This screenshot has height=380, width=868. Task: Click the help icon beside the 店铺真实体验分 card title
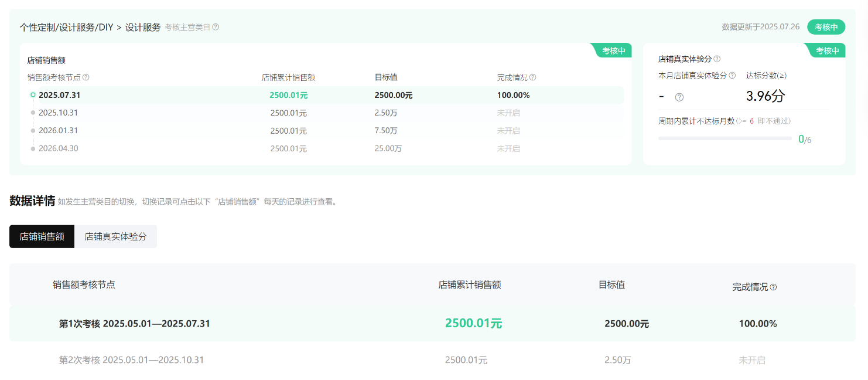[x=717, y=59]
